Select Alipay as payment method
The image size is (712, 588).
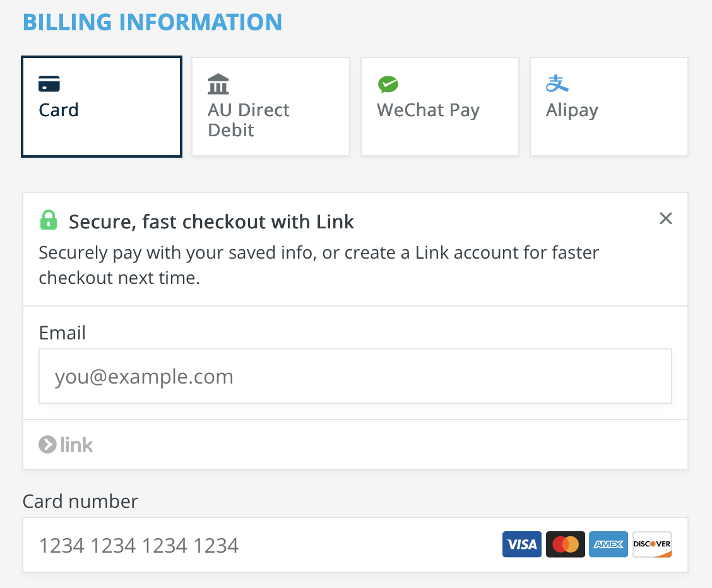pyautogui.click(x=609, y=107)
